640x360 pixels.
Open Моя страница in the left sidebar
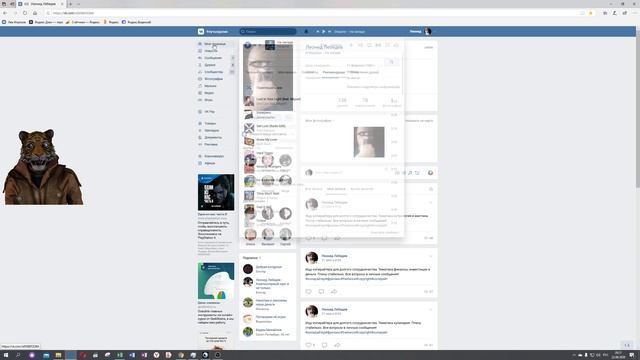(215, 44)
